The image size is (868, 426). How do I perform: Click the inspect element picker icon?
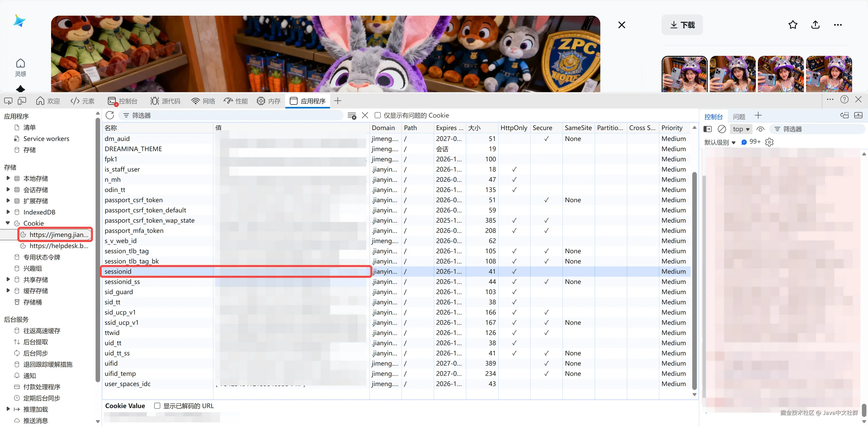8,101
